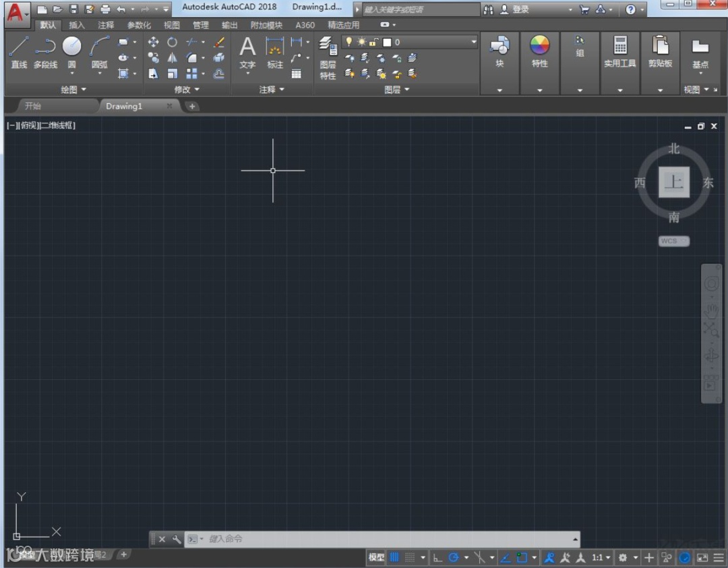
Task: Click the Move tool icon
Action: pos(153,42)
